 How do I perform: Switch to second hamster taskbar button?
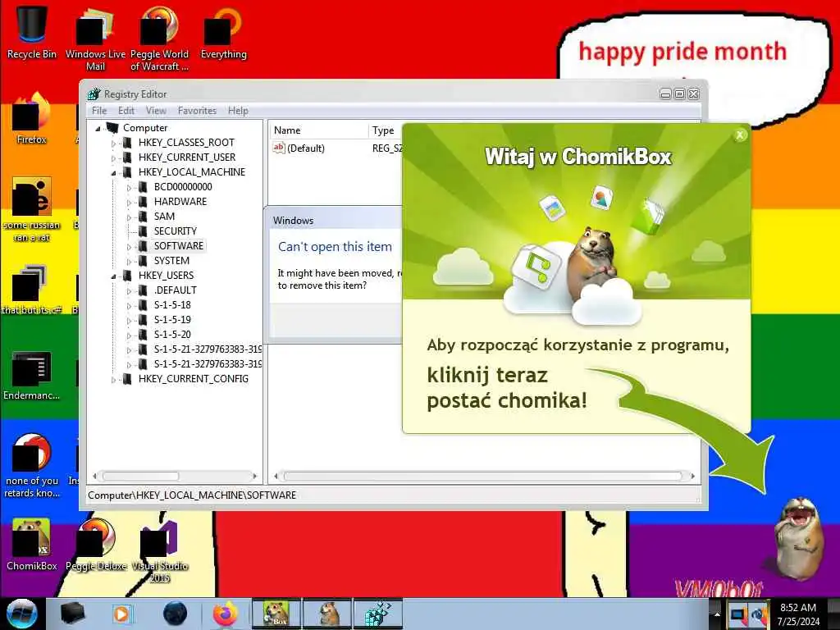pyautogui.click(x=328, y=614)
